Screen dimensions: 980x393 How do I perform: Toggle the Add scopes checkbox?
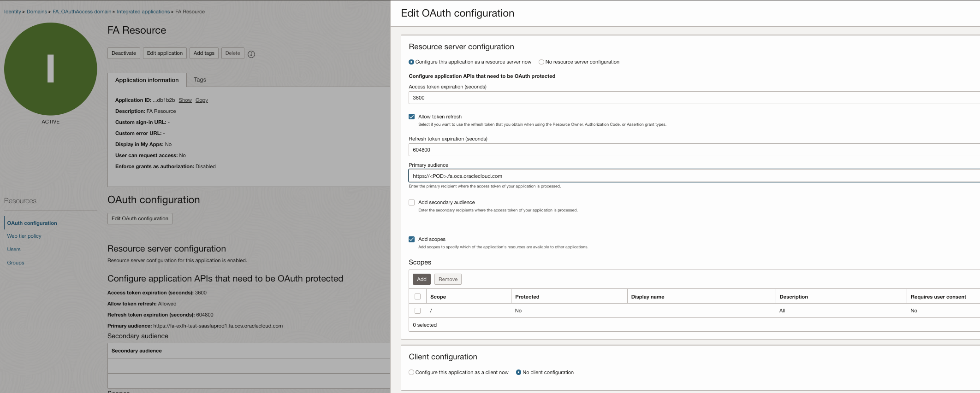pyautogui.click(x=412, y=239)
